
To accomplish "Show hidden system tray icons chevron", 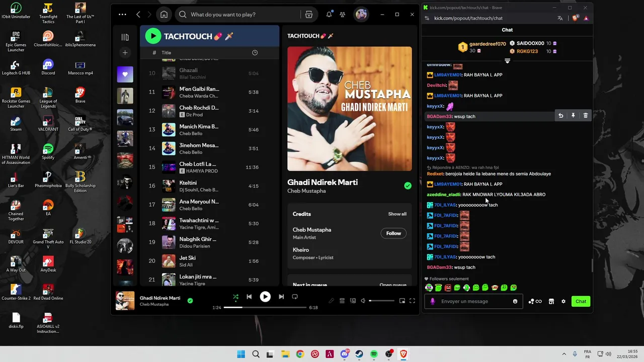I will [564, 354].
